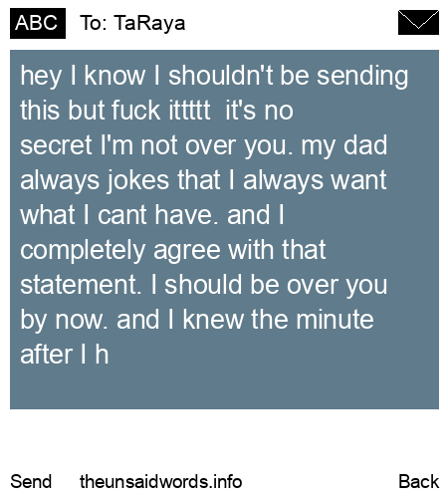
Task: Click the word 'sending' in first line
Action: pos(362,76)
